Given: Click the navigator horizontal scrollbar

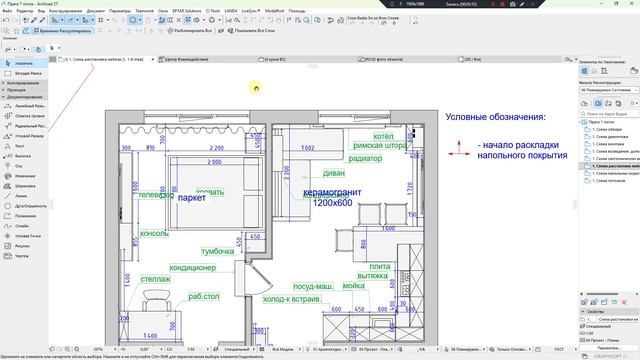Looking at the screenshot, I should (x=602, y=294).
